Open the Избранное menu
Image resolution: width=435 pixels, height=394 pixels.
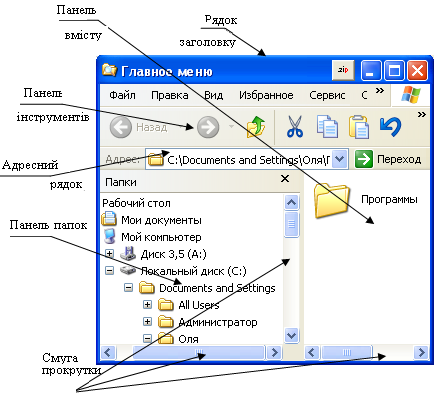coord(266,95)
